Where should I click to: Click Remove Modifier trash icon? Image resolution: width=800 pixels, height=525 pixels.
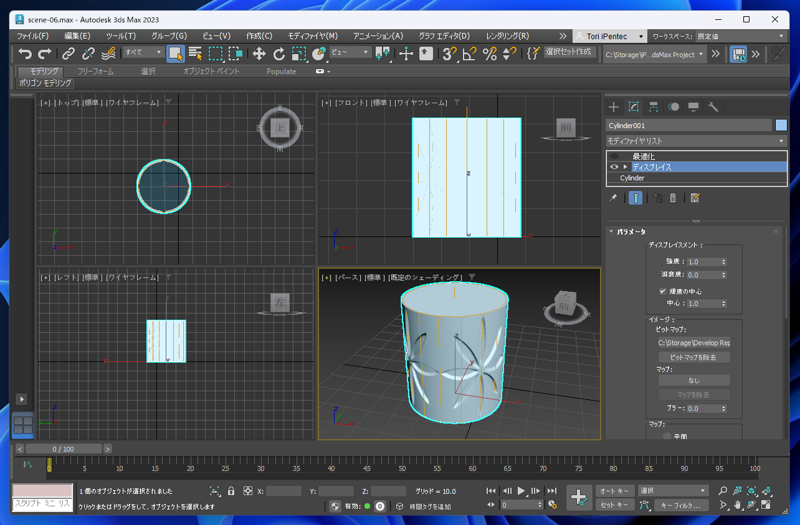point(673,198)
